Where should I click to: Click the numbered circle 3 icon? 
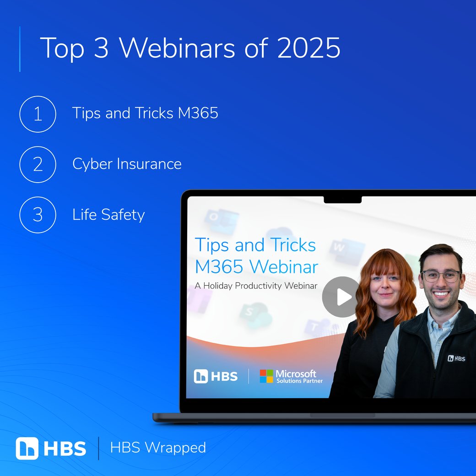pos(38,215)
